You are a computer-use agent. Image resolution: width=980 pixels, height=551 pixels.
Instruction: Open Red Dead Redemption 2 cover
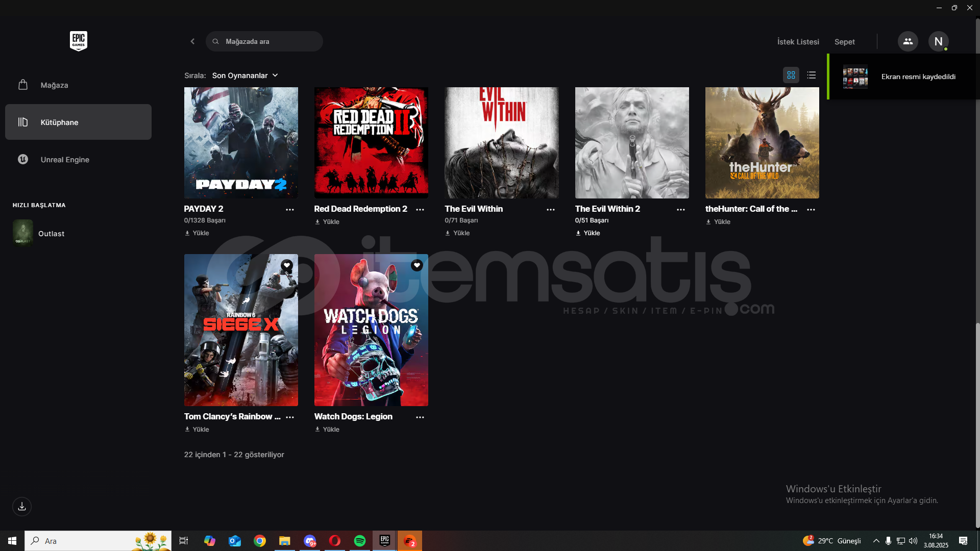371,143
